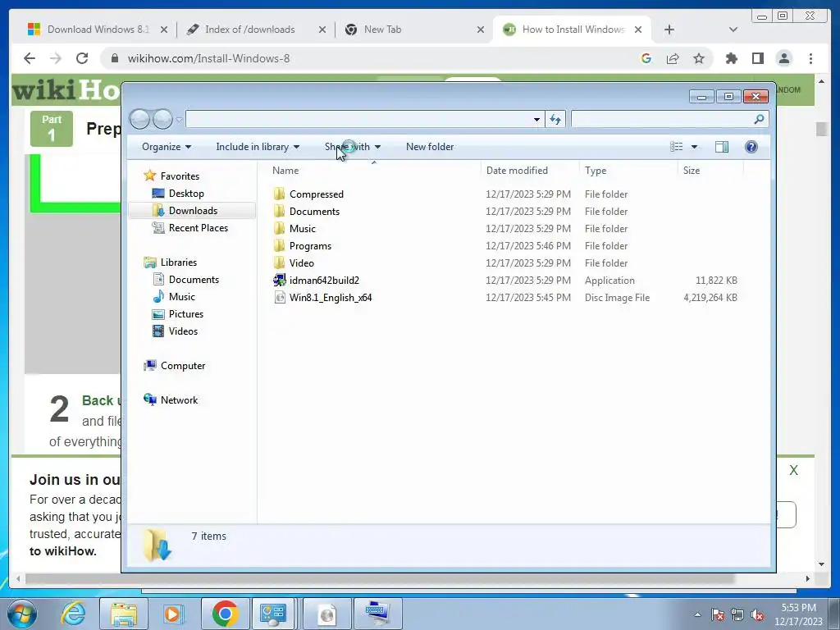This screenshot has height=630, width=840.
Task: Show hidden system tray icons arrow
Action: (x=697, y=614)
